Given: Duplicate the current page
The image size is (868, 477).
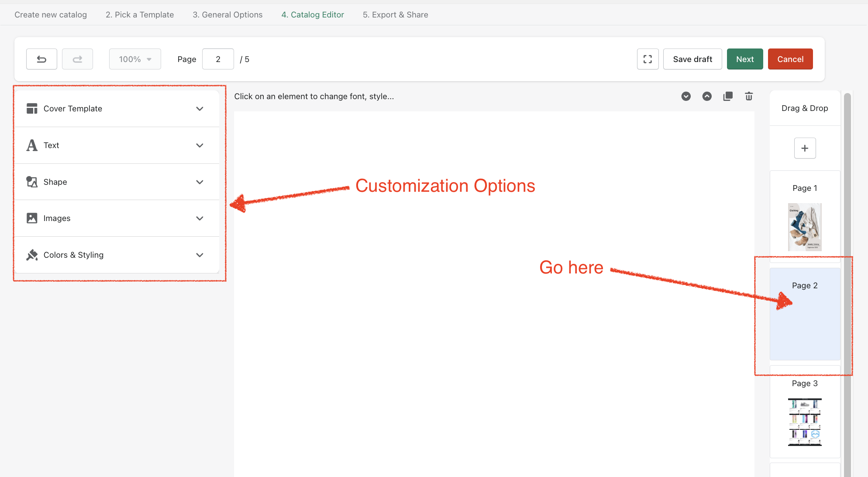Looking at the screenshot, I should tap(728, 96).
